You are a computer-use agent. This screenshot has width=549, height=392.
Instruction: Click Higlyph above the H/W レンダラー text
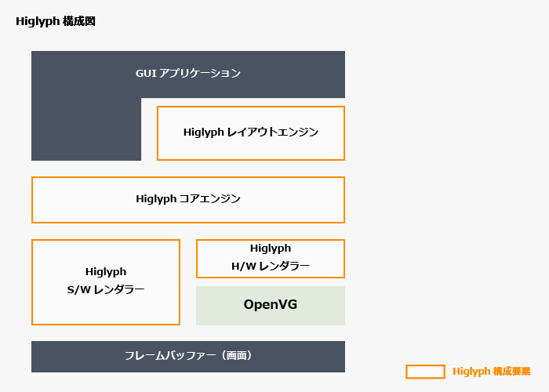271,249
